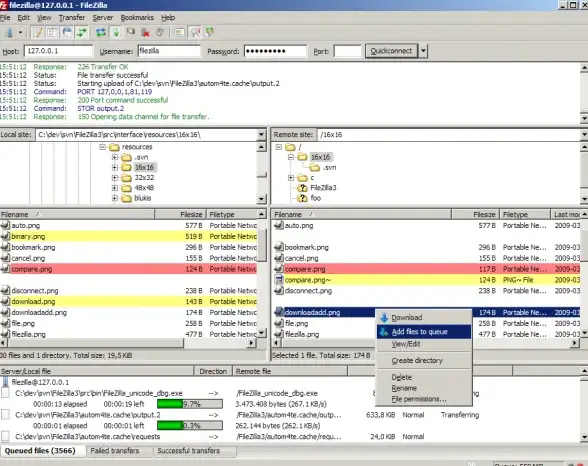Open the Local site path dropdown
Image resolution: width=588 pixels, height=466 pixels.
click(261, 135)
